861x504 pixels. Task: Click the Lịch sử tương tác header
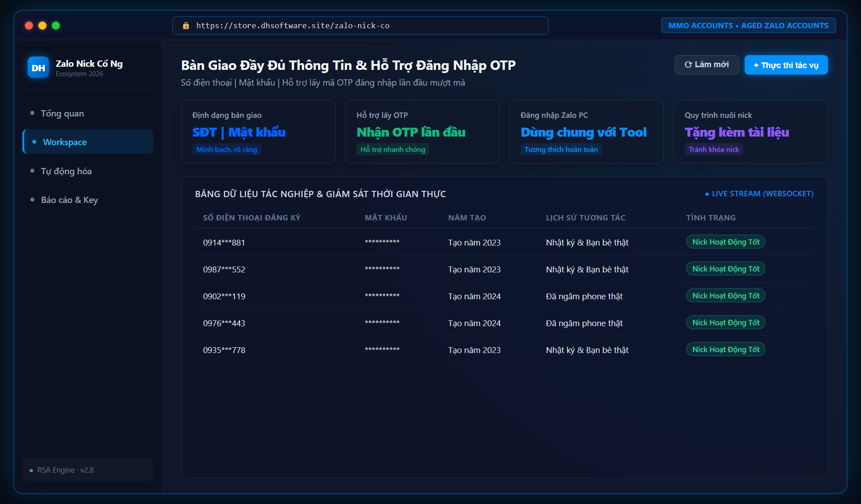586,218
